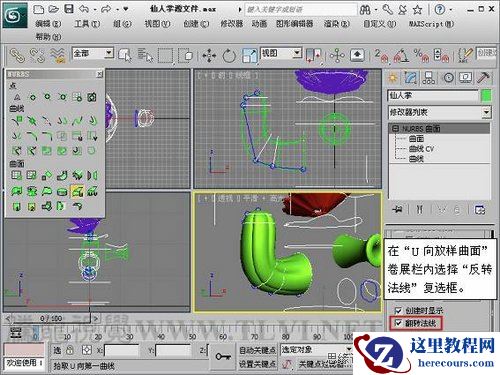Switch to the Modify command panel tab

[x=410, y=78]
